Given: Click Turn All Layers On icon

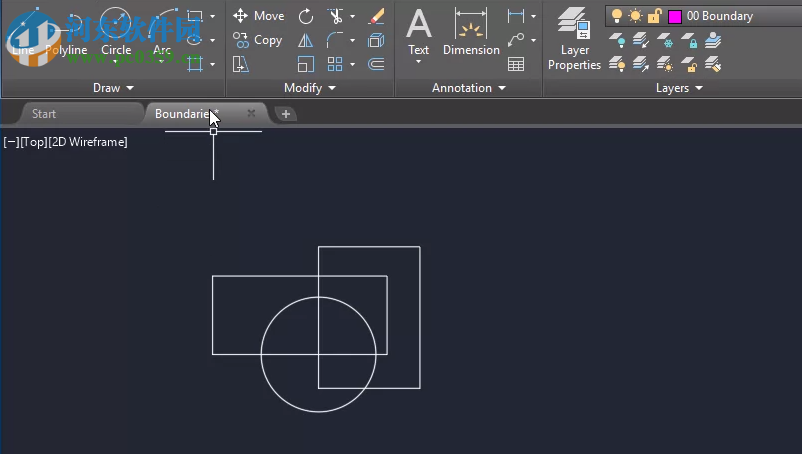Looking at the screenshot, I should tap(617, 64).
